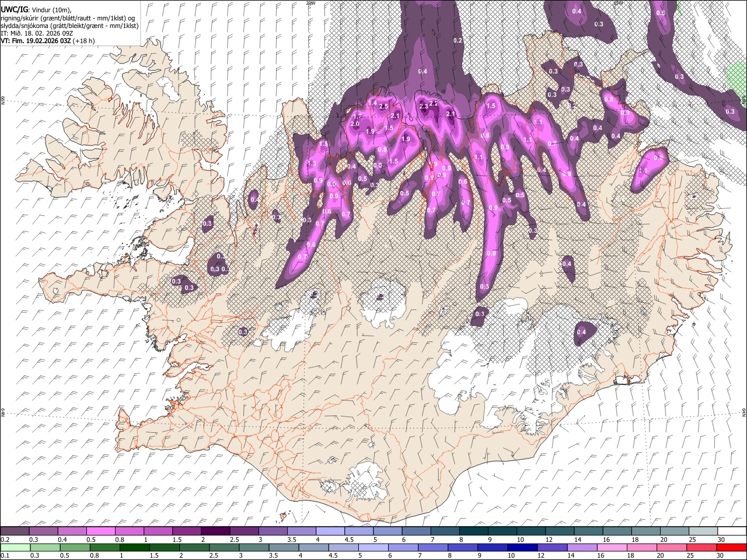Pick the dark purple 2 swatch in upper legend row

pos(215,531)
